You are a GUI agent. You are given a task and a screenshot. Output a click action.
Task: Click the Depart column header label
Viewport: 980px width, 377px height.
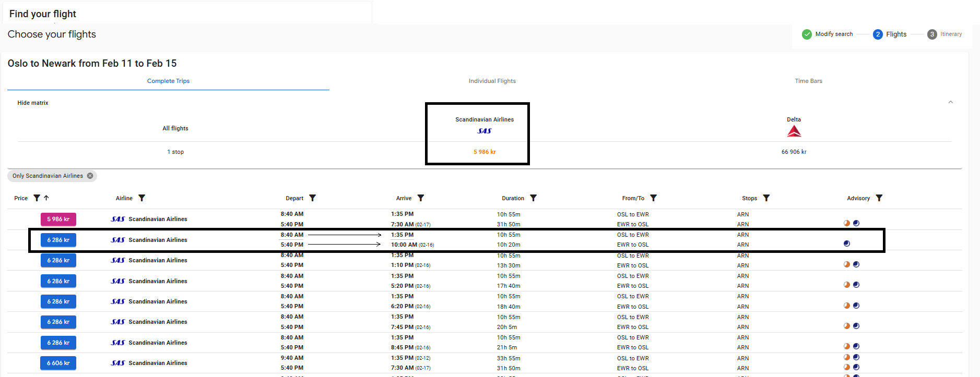tap(294, 198)
